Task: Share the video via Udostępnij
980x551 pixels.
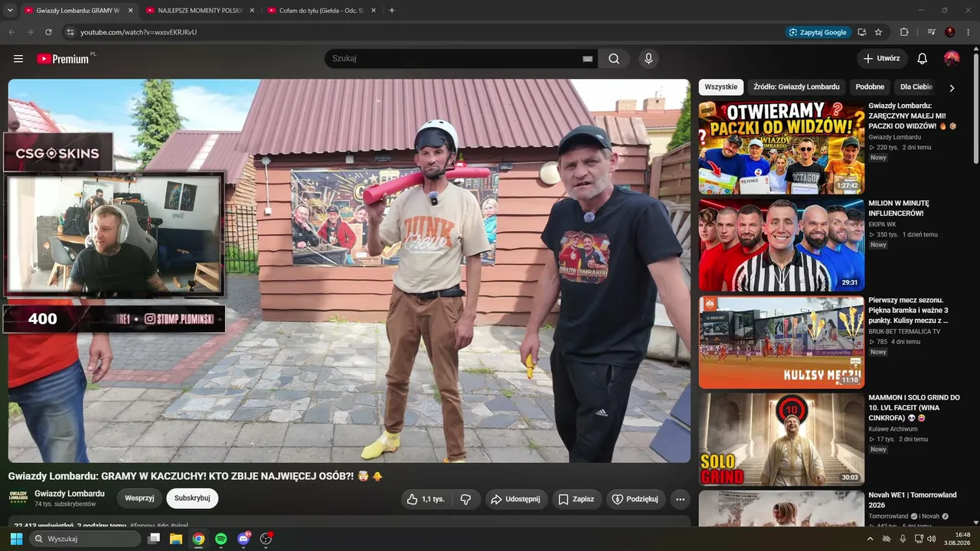Action: 516,499
